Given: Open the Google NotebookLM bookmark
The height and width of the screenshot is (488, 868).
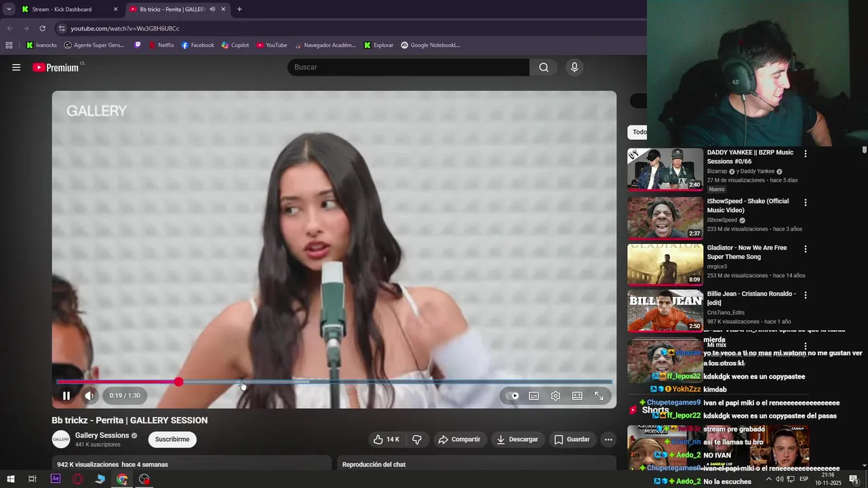Looking at the screenshot, I should point(431,45).
